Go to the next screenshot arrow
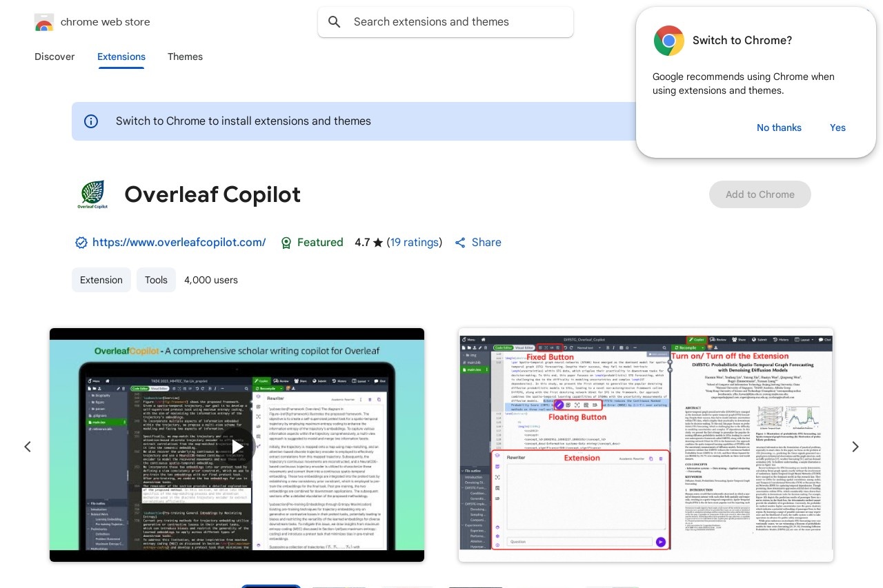 click(855, 447)
